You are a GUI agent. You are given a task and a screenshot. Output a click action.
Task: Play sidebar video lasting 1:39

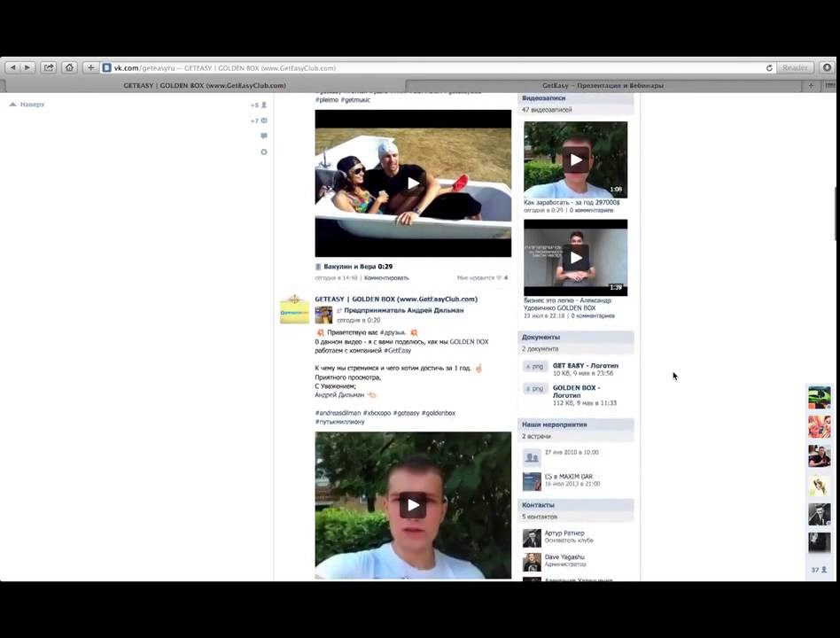tap(576, 258)
